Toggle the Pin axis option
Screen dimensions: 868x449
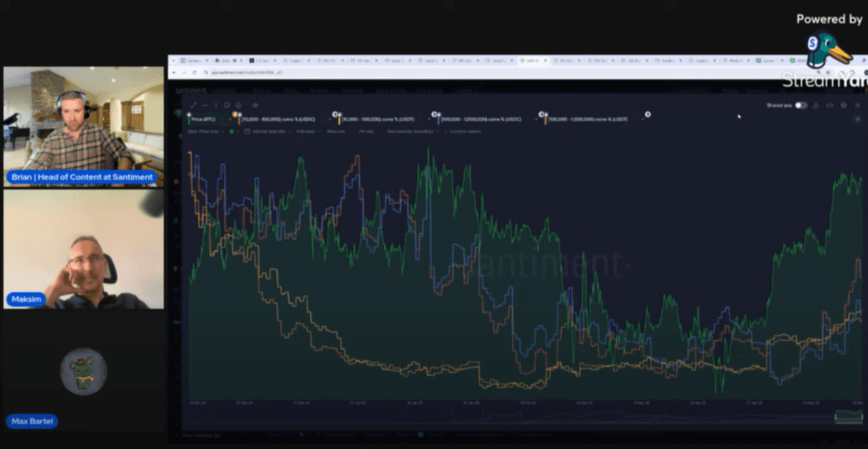click(x=366, y=131)
